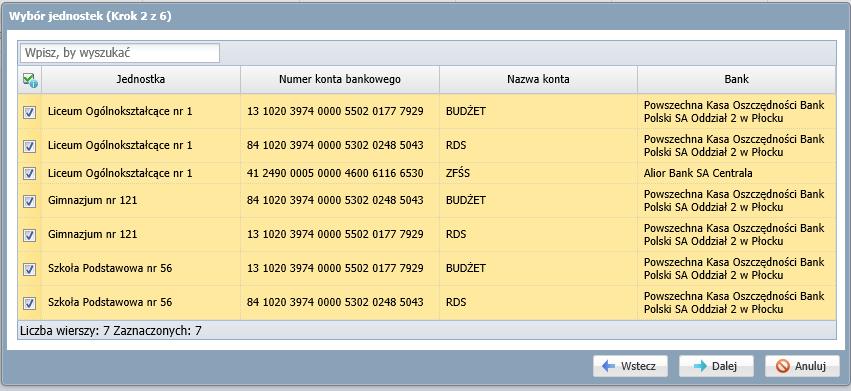This screenshot has height=391, width=851.
Task: Uncheck the Liceum Ogólnokształcące nr 1 BUDŻET row checkbox
Action: point(30,112)
